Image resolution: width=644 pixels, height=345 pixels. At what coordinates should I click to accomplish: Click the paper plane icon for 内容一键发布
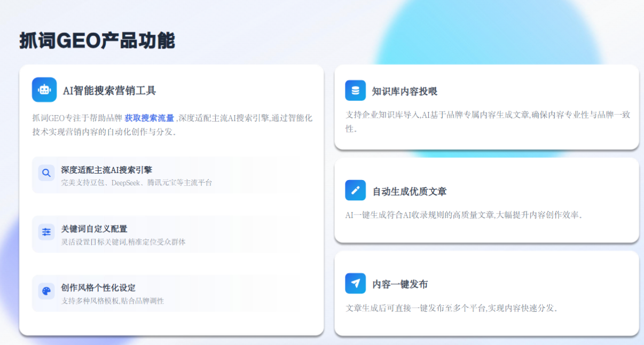355,283
